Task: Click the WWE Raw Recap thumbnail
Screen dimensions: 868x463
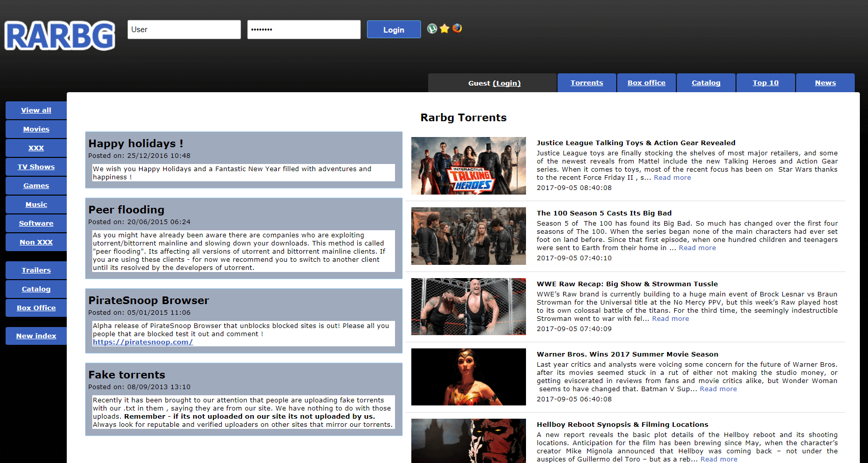Action: pos(468,306)
